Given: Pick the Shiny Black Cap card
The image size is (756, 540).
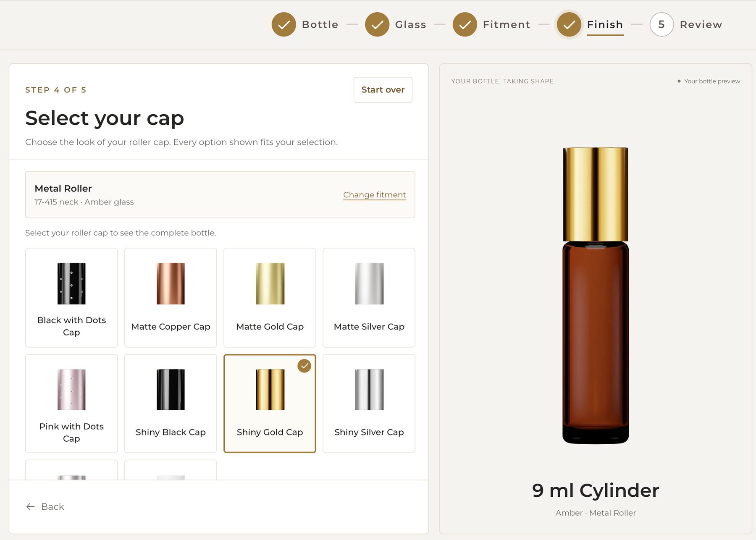Looking at the screenshot, I should tap(171, 404).
